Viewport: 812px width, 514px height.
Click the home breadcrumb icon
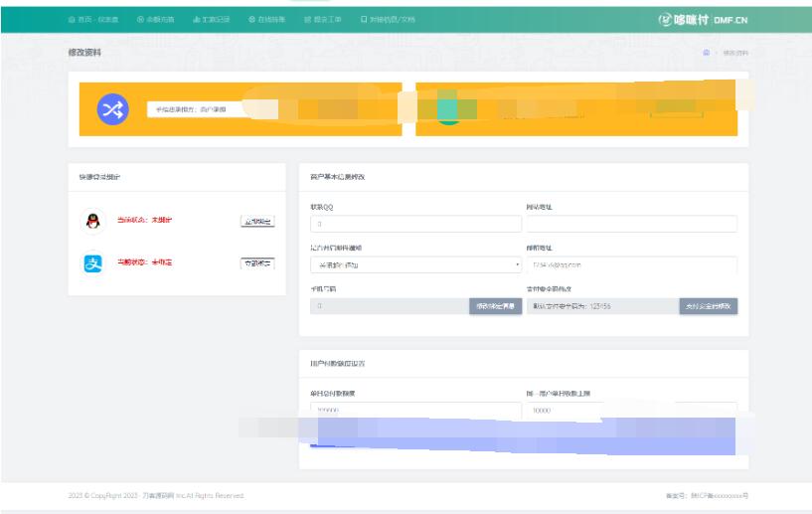tap(706, 53)
